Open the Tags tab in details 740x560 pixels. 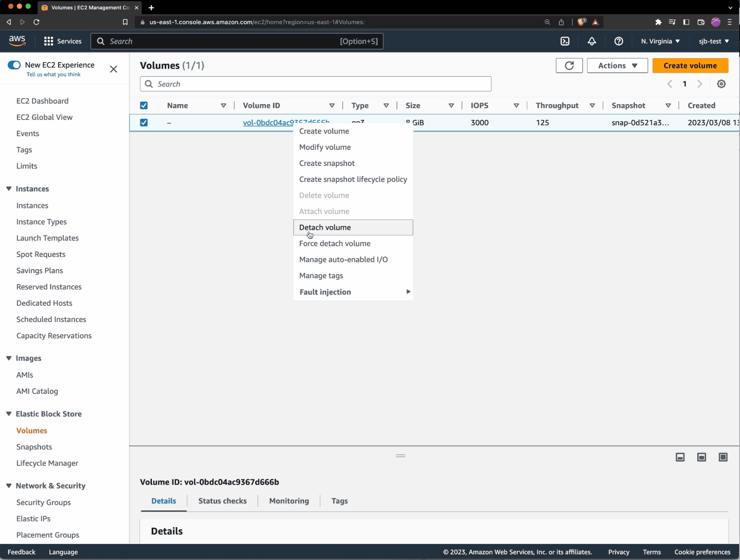pyautogui.click(x=339, y=501)
